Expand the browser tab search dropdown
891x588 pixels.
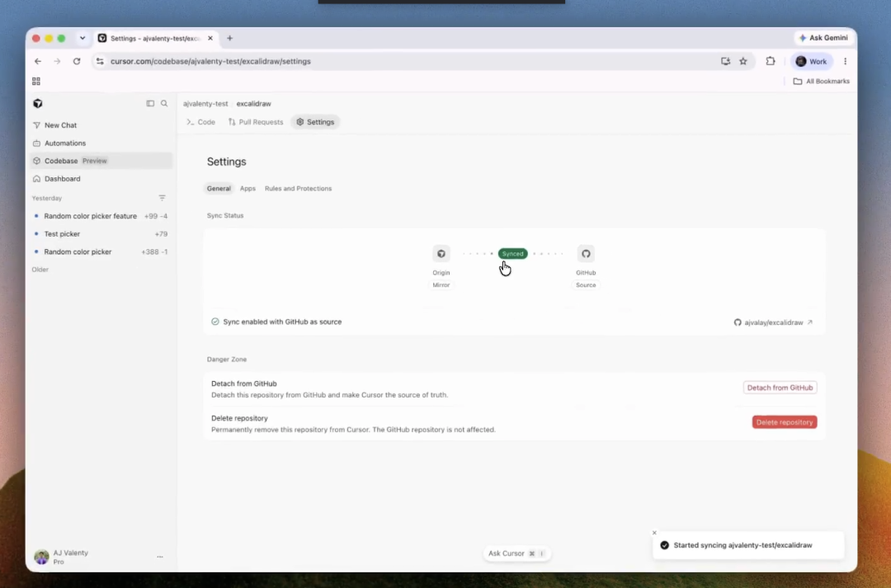click(82, 38)
